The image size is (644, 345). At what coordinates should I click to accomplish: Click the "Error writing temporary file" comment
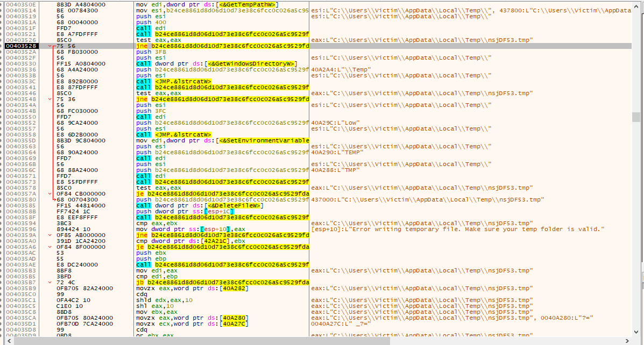pyautogui.click(x=458, y=229)
